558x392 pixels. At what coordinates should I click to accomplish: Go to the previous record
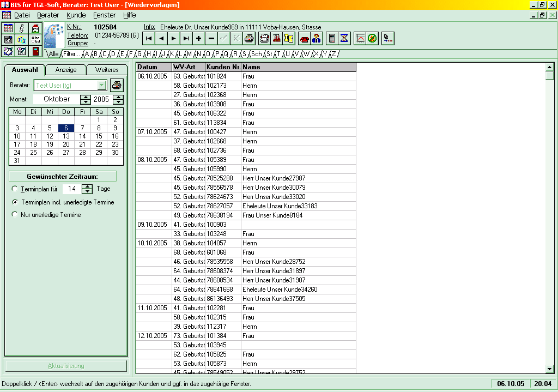[x=161, y=39]
